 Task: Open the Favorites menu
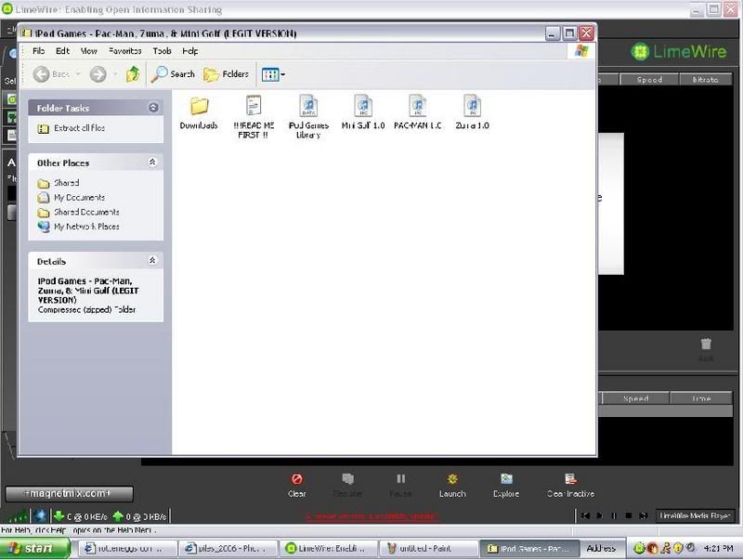[x=125, y=51]
